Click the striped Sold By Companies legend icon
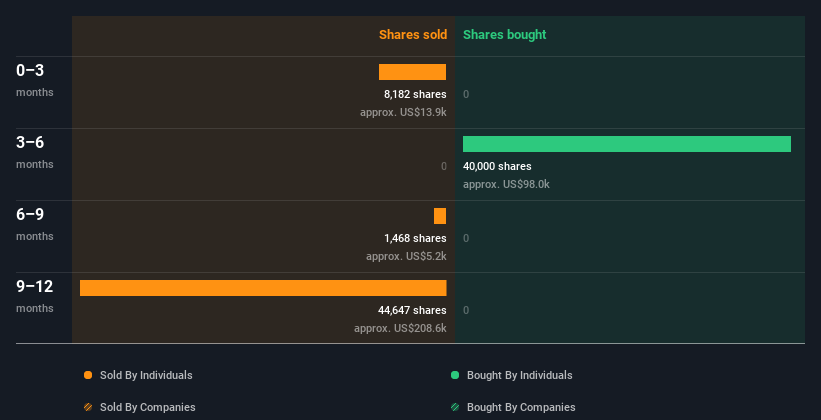Viewport: 821px width, 420px height. point(88,407)
